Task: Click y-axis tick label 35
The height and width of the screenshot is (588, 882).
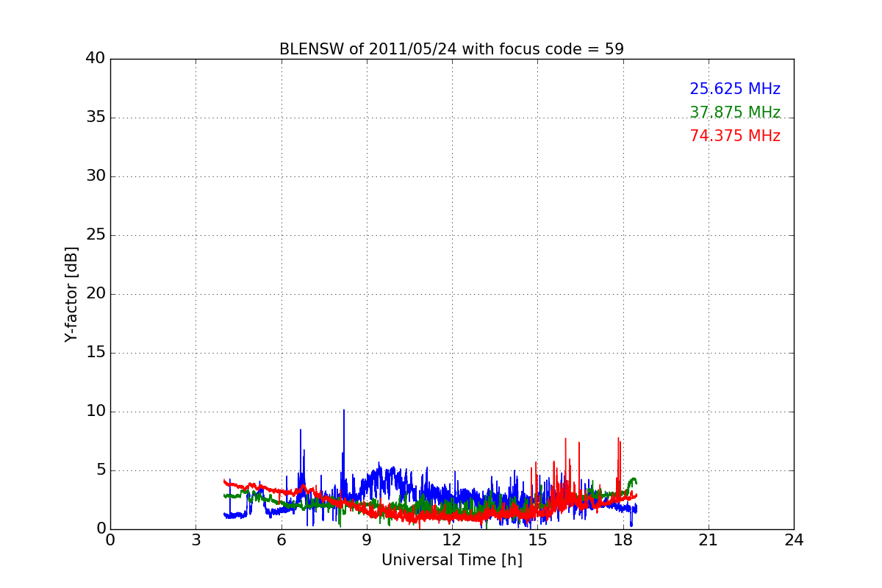Action: pyautogui.click(x=96, y=118)
